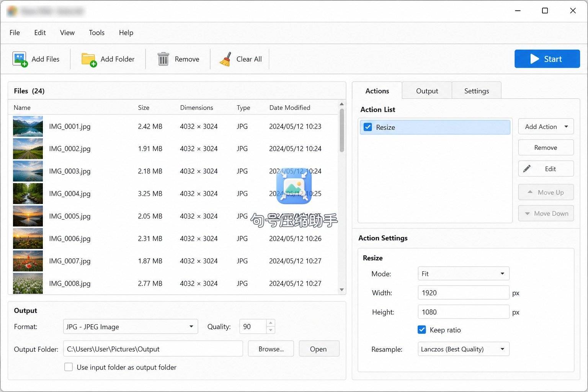Click the pencil icon on Edit button

(x=527, y=169)
